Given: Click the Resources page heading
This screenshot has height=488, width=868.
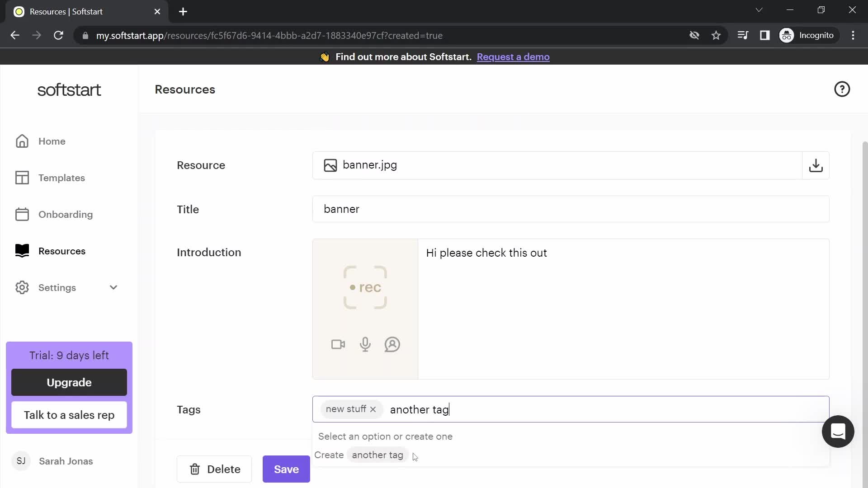Looking at the screenshot, I should point(185,89).
